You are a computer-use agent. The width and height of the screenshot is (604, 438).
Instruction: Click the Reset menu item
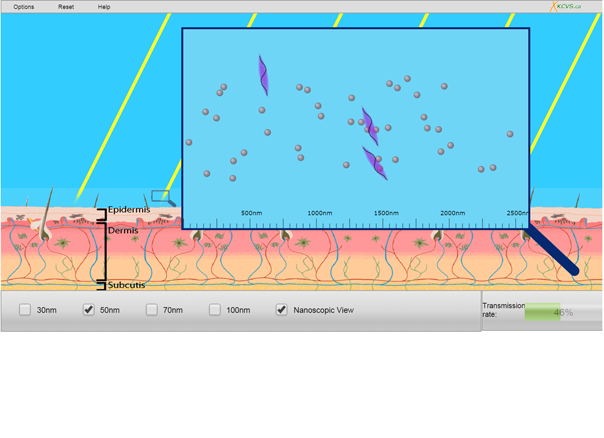(66, 7)
